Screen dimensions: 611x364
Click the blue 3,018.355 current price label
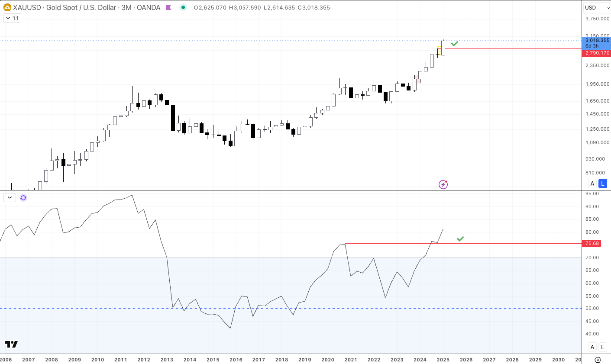597,41
